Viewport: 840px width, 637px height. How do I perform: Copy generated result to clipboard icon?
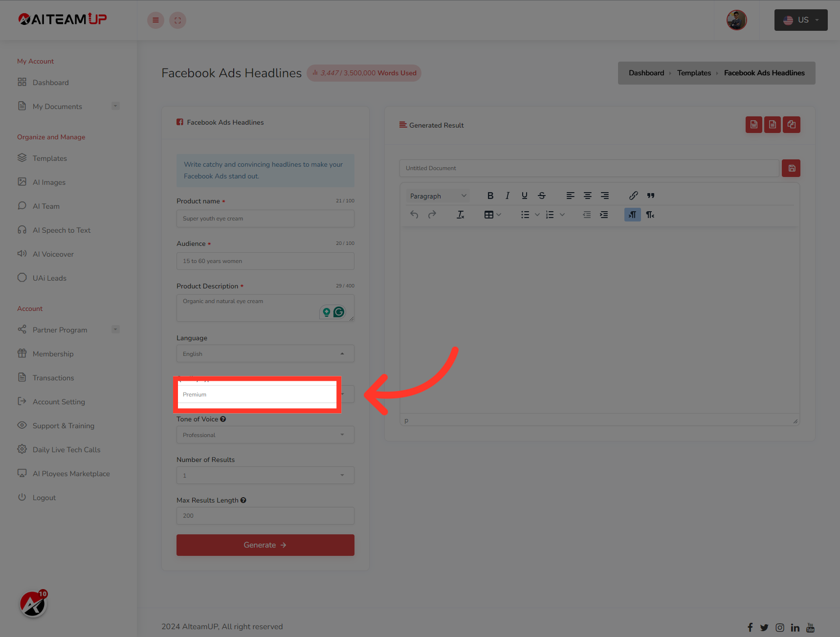(x=792, y=125)
